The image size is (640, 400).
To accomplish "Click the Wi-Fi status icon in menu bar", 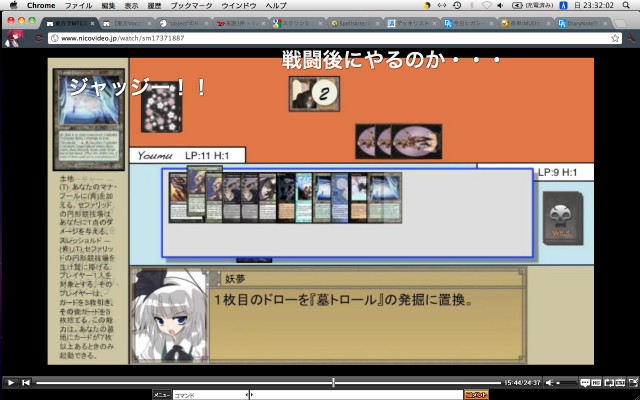I will click(x=486, y=5).
